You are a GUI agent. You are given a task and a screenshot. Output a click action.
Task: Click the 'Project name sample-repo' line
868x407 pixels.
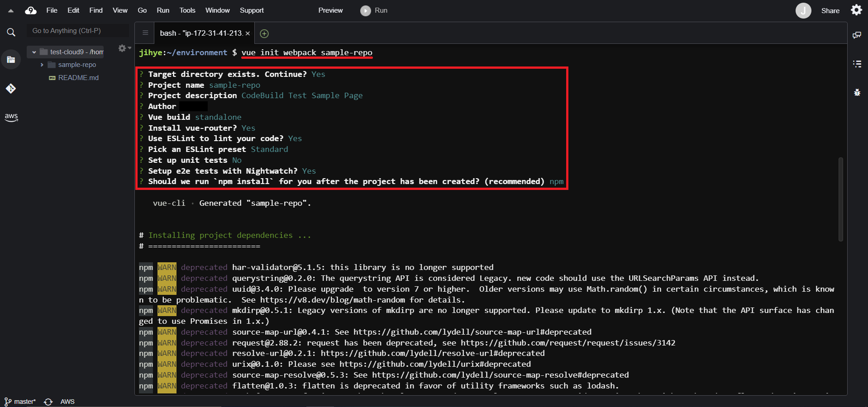tap(200, 85)
